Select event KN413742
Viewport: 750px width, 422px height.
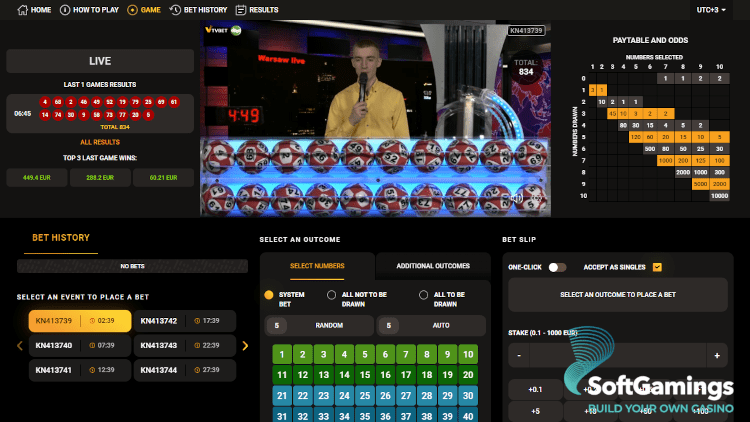click(186, 321)
